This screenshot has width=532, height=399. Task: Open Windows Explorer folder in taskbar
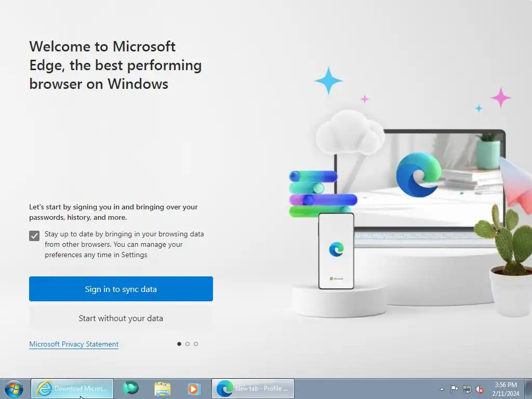162,389
